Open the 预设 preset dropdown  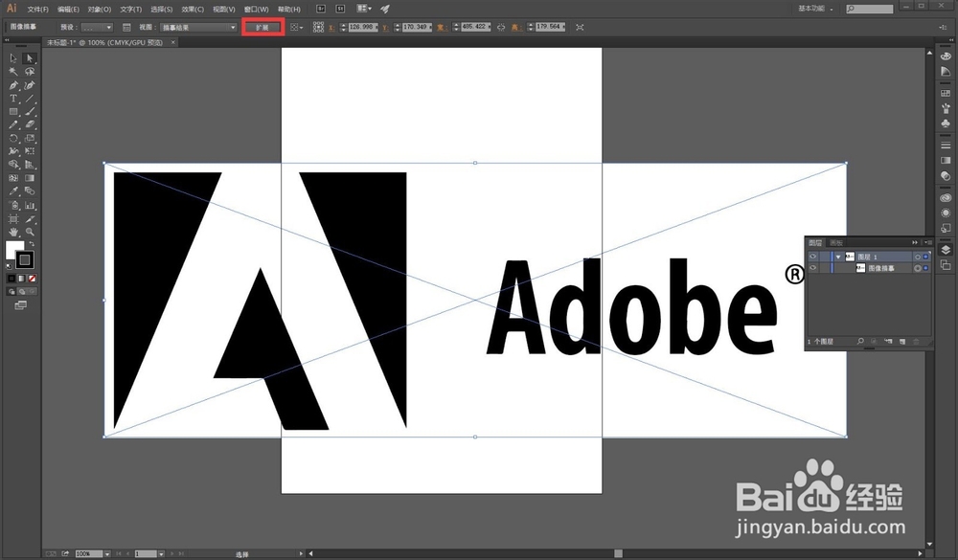[x=97, y=28]
